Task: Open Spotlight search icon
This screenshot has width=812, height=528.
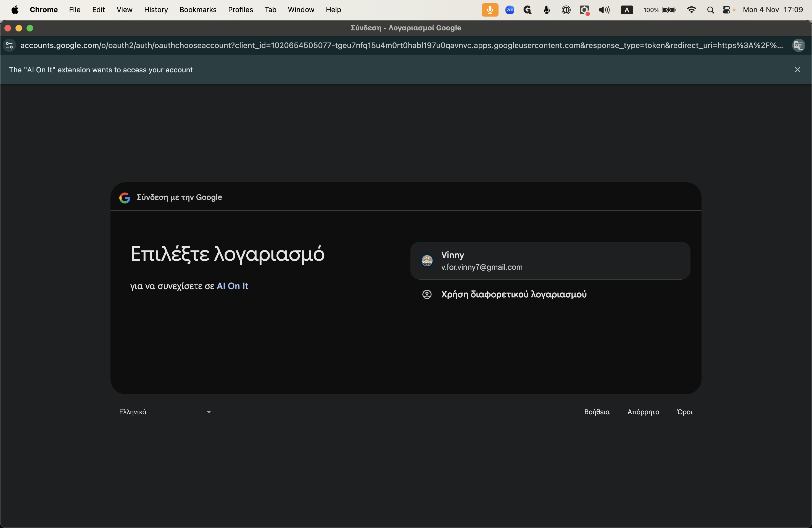Action: pyautogui.click(x=710, y=10)
